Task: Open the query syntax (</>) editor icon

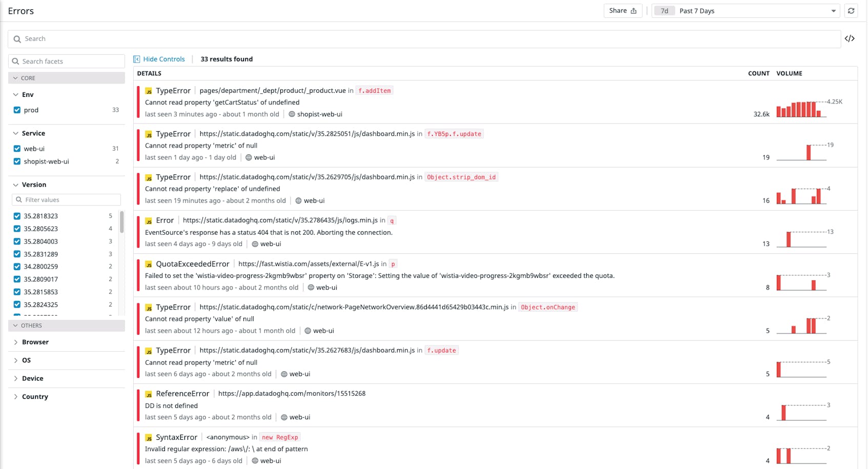Action: [x=851, y=38]
